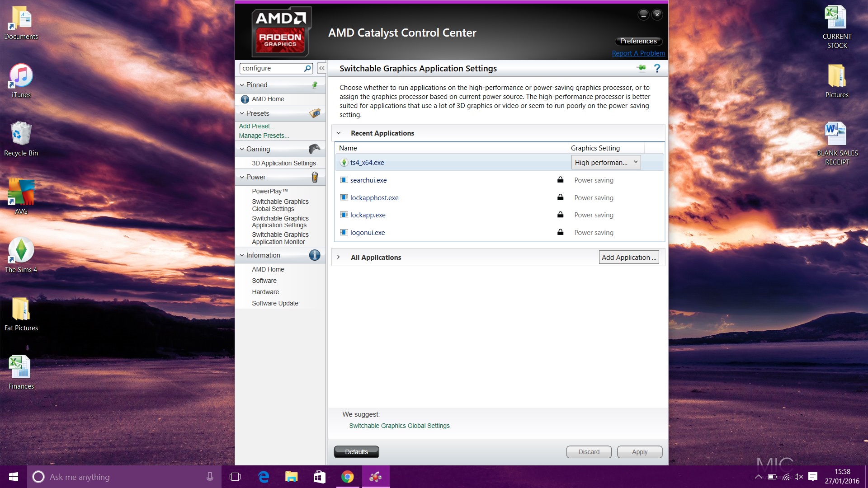868x488 pixels.
Task: Select Recycle Bin on desktop
Action: 21,139
